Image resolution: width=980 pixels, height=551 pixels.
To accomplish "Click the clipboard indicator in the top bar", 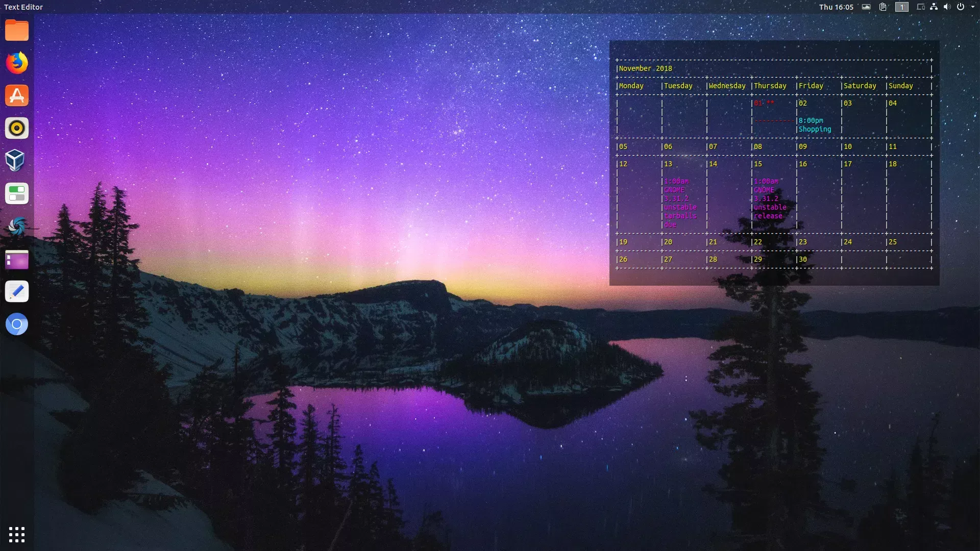I will coord(883,7).
